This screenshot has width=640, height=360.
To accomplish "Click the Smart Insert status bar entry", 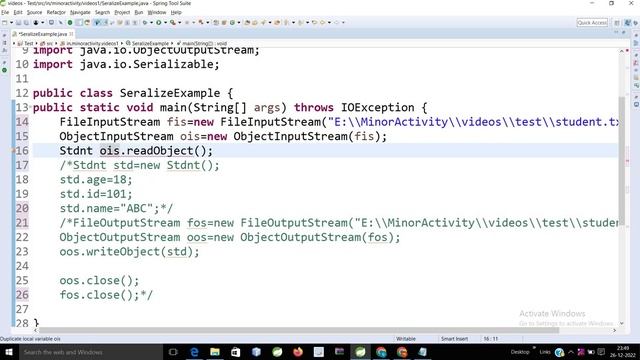I will point(454,339).
